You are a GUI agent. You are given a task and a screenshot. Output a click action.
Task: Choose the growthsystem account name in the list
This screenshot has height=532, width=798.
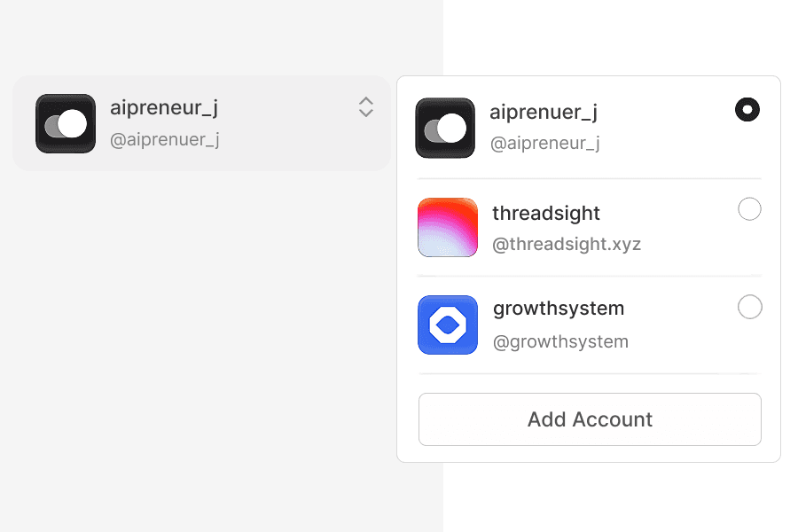coord(559,309)
